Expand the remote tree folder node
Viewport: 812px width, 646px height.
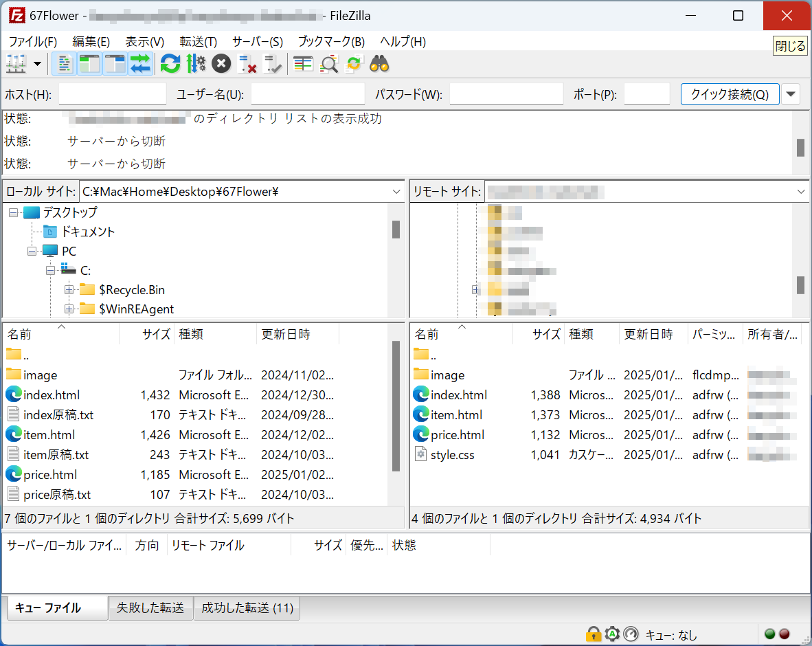475,290
